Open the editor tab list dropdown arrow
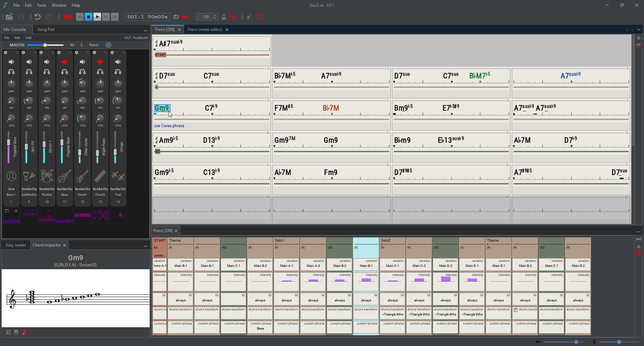 click(x=639, y=30)
